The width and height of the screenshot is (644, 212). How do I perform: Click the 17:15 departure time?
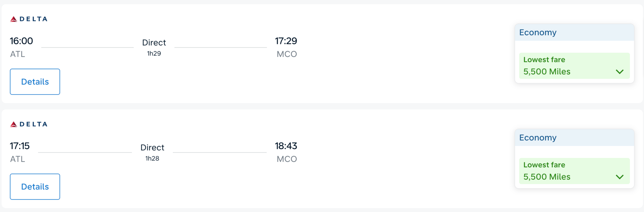tap(20, 146)
